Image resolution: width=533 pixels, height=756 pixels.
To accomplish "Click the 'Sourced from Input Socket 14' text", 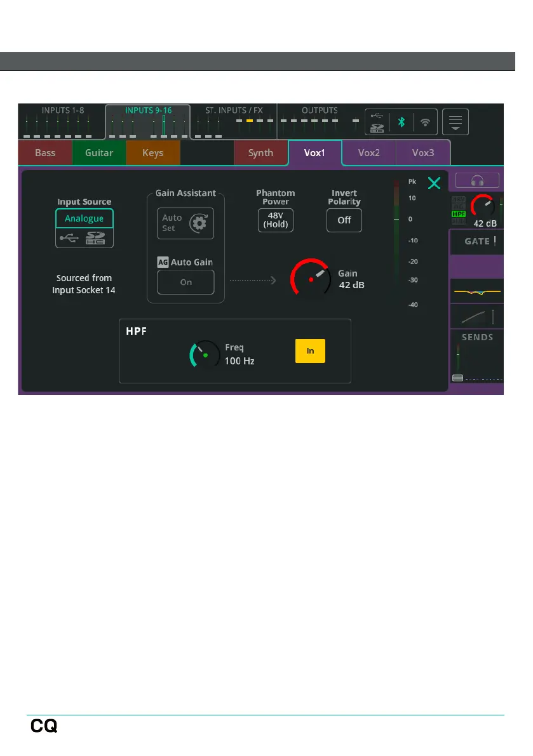I will 84,284.
